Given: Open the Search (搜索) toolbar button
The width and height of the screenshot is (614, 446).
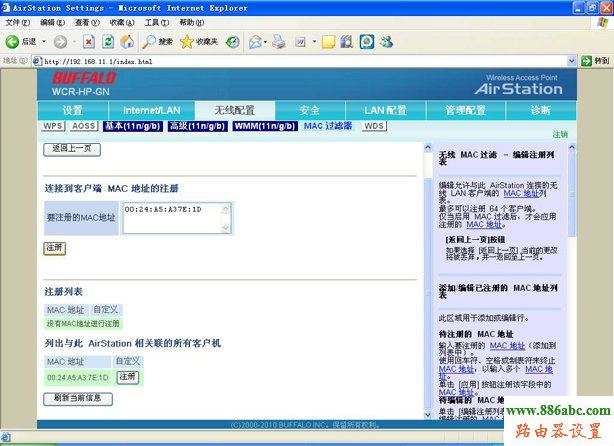Looking at the screenshot, I should point(157,42).
